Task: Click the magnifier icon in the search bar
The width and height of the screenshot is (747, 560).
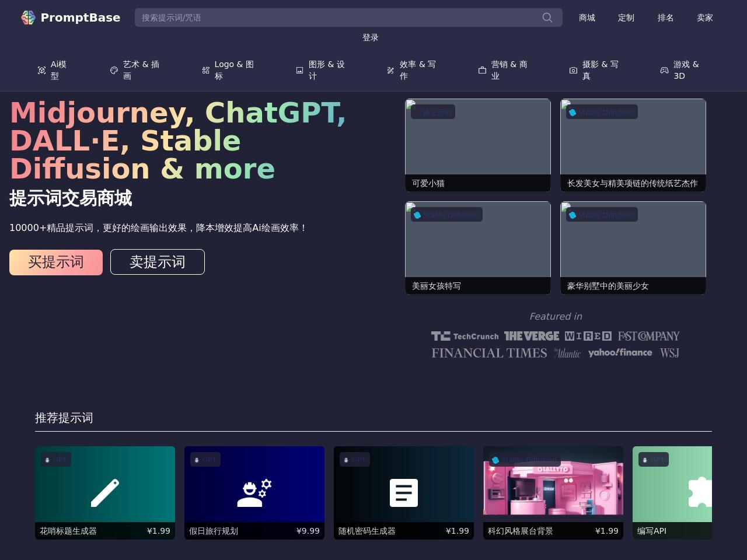Action: tap(547, 17)
